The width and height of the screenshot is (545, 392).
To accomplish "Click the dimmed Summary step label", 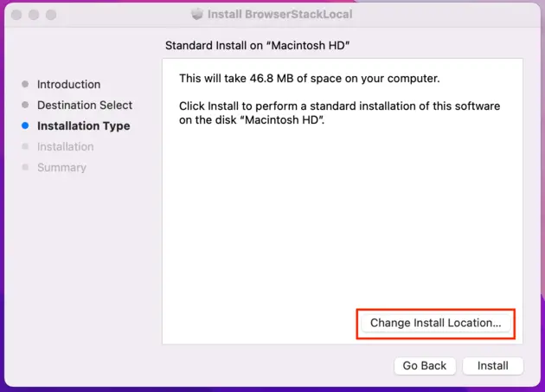I will point(61,167).
